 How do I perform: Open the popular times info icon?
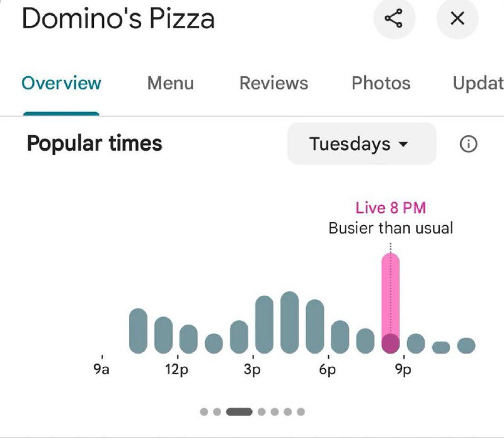(x=468, y=144)
